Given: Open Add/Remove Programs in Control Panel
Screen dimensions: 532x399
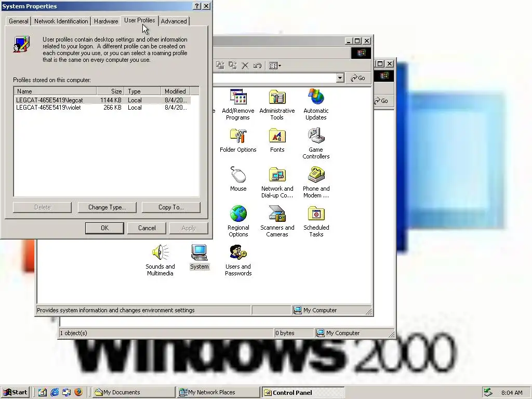Looking at the screenshot, I should 238,104.
